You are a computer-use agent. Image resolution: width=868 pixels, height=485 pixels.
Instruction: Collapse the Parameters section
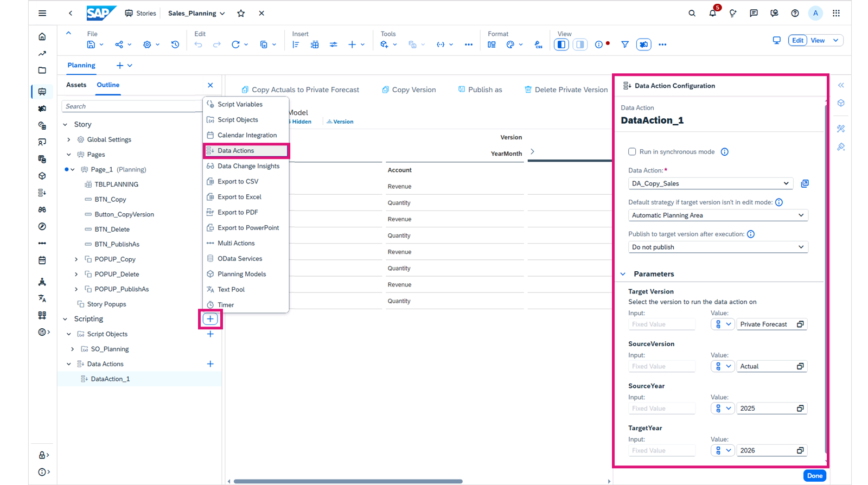coord(623,274)
